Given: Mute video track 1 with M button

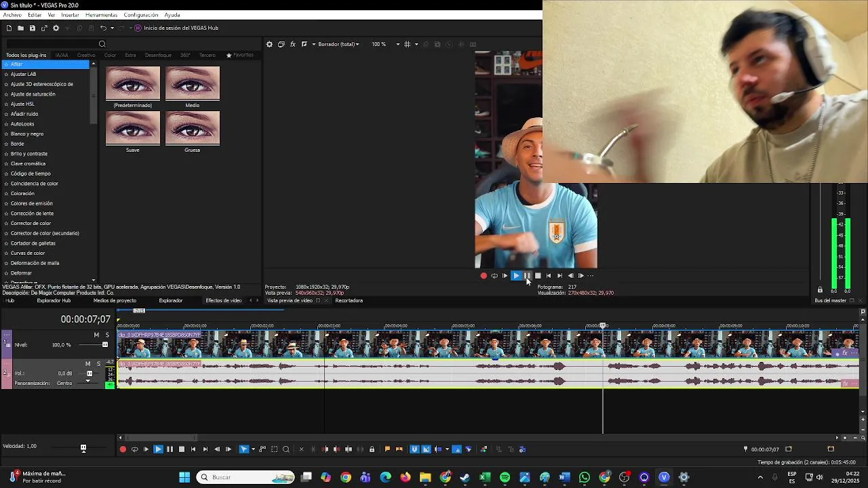Looking at the screenshot, I should click(x=96, y=335).
